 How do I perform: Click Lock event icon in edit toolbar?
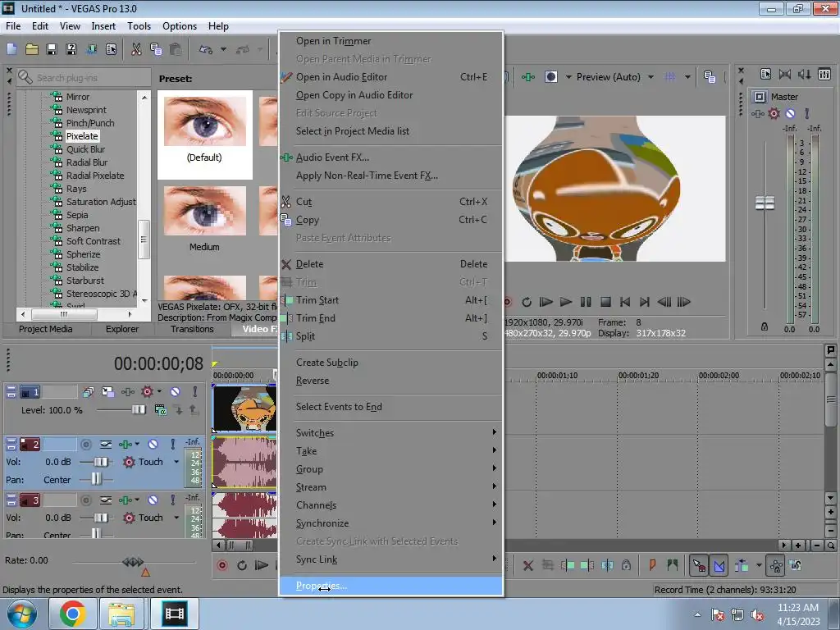[x=626, y=565]
